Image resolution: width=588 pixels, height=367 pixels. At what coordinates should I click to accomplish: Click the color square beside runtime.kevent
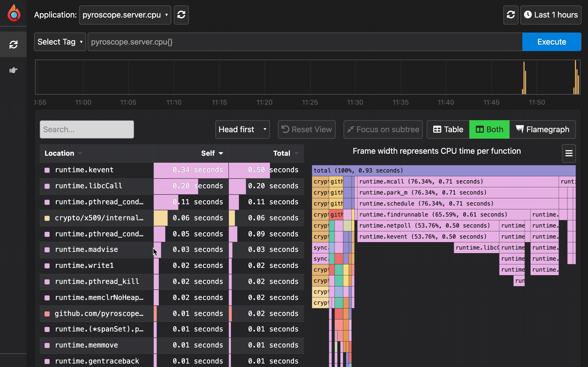[47, 170]
